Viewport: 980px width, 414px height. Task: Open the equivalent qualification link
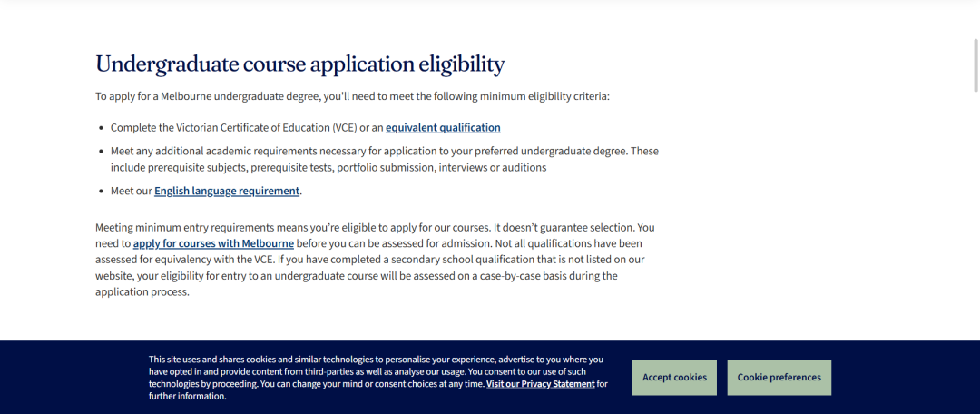pyautogui.click(x=443, y=128)
